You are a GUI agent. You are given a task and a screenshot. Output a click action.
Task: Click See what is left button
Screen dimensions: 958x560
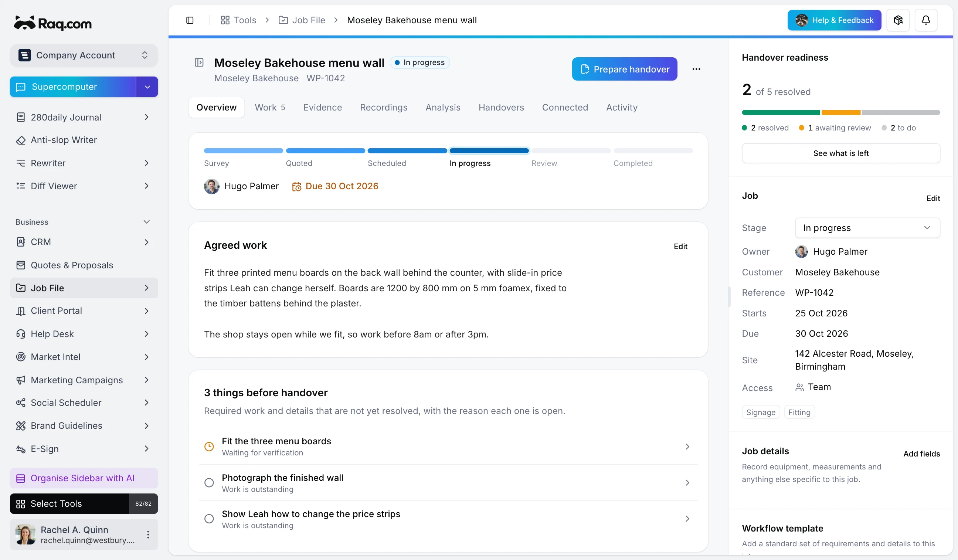840,153
